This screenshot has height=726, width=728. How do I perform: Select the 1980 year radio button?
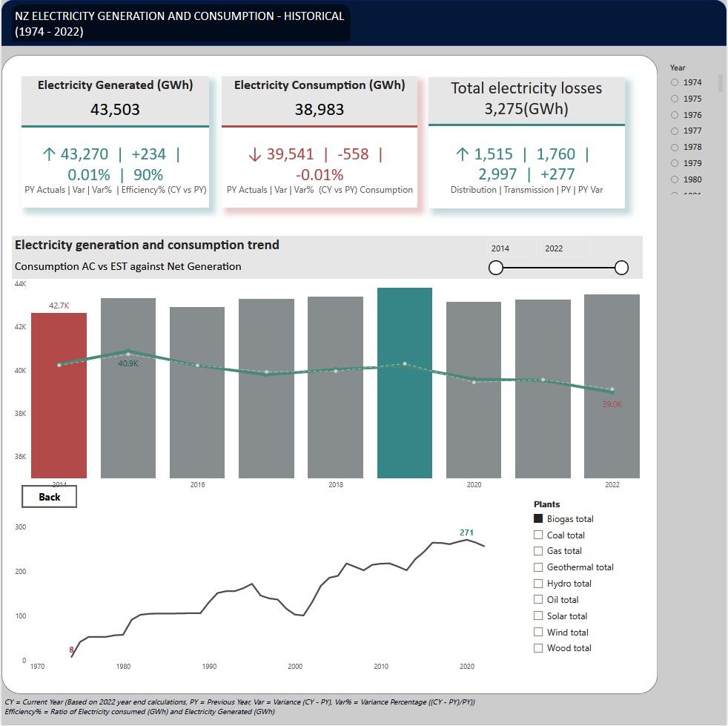click(x=675, y=179)
